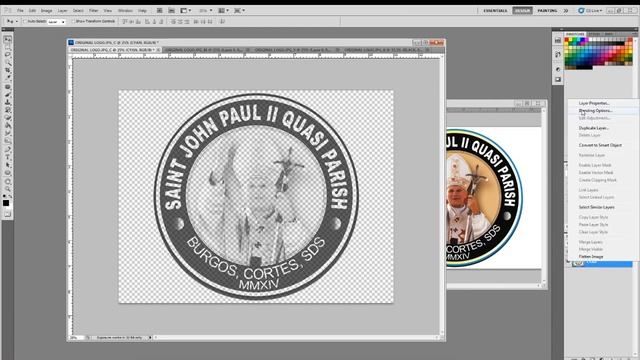Close the first ORIGINAL LOGO document tab
Image resolution: width=640 pixels, height=360 pixels.
coord(158,50)
